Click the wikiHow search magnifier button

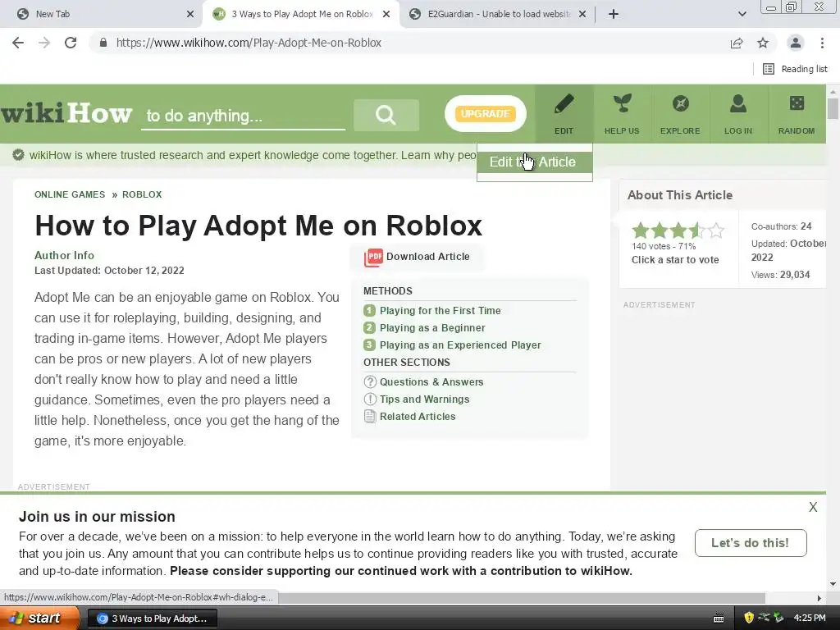coord(386,115)
